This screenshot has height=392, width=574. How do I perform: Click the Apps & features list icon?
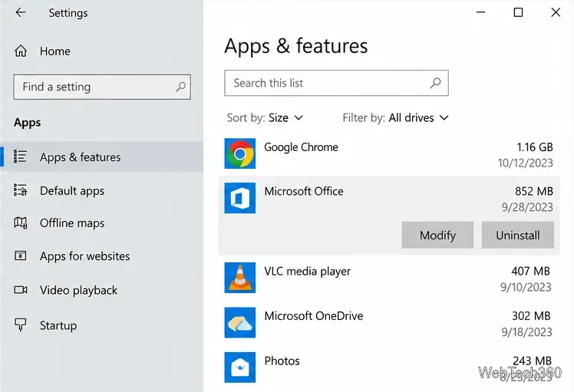pos(20,156)
